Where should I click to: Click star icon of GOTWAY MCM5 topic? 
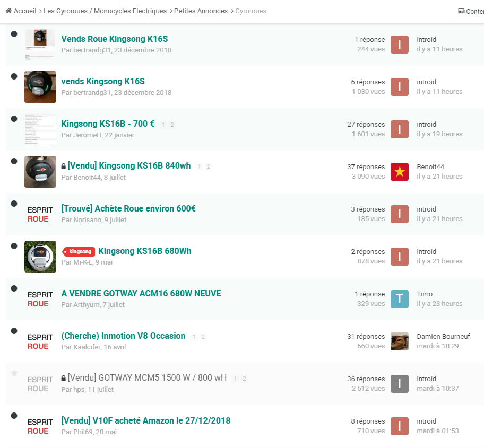tap(14, 373)
